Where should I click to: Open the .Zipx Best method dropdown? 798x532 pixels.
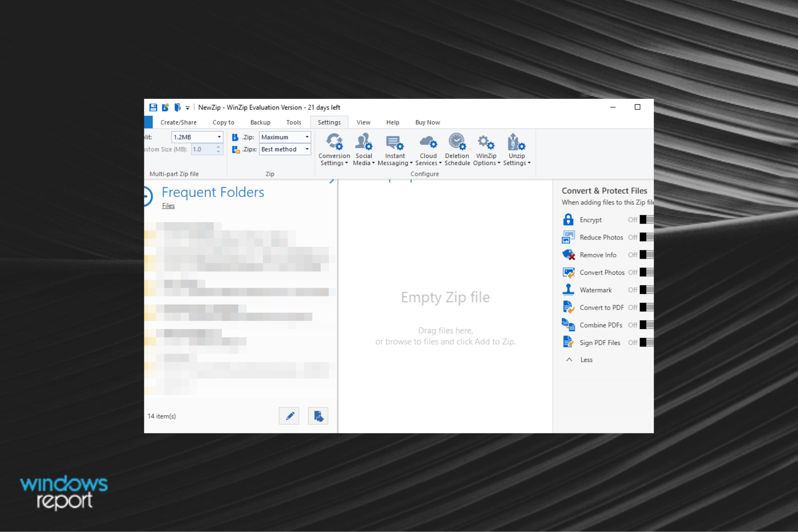[x=285, y=149]
